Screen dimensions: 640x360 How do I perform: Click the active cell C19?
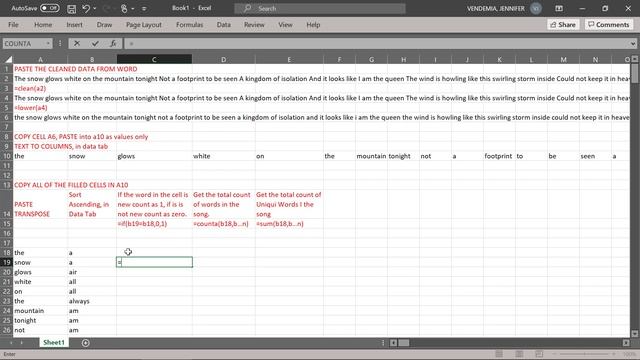coord(154,262)
